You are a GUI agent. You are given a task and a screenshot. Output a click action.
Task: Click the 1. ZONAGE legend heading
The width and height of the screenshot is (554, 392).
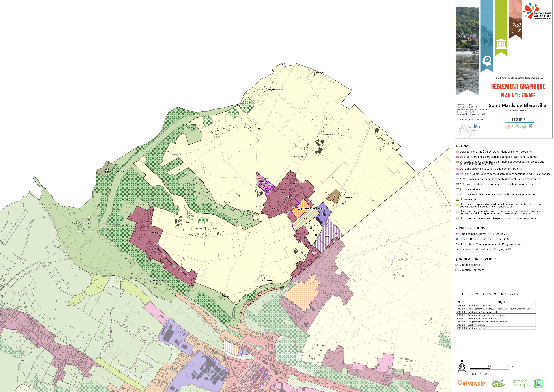(464, 146)
